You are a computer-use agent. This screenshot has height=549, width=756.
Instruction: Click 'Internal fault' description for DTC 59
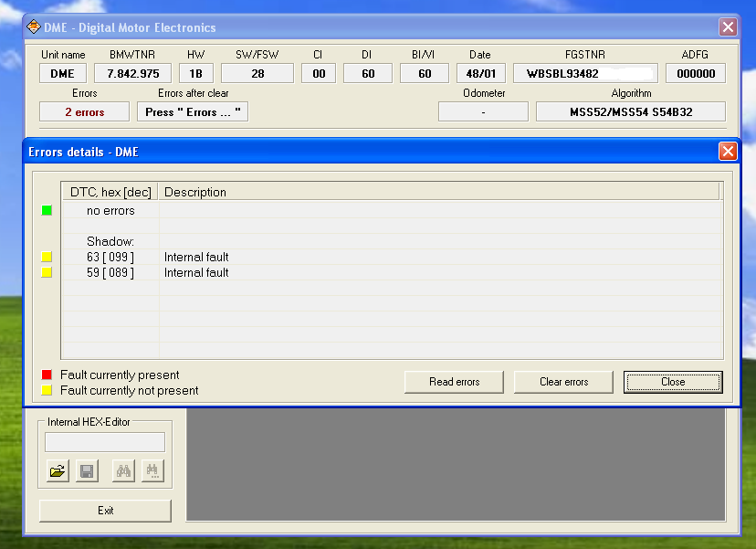click(x=196, y=272)
